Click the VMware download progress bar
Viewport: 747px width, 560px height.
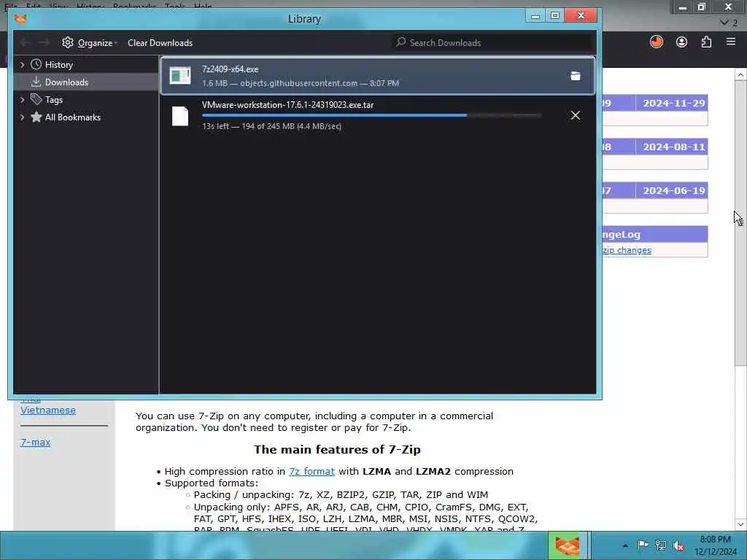[371, 115]
